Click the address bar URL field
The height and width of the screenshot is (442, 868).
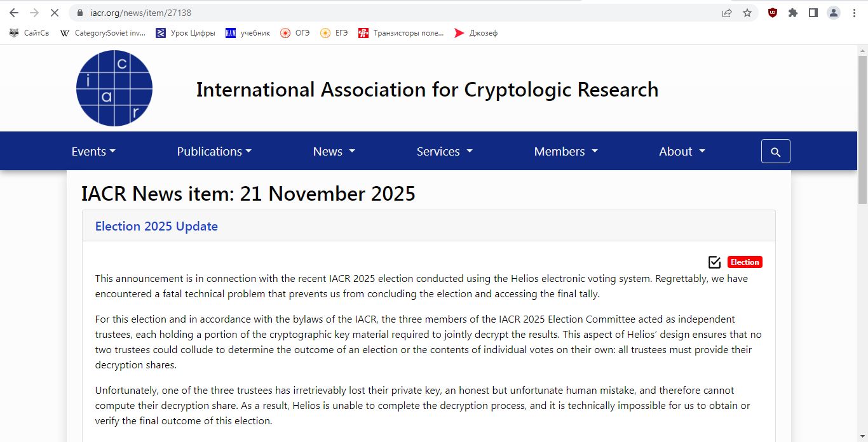pyautogui.click(x=381, y=13)
